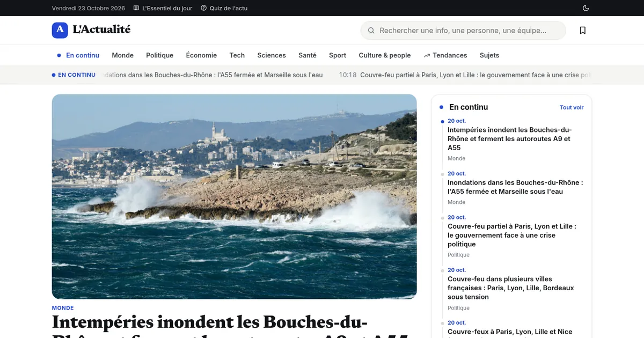Click the L'Actualité site title

click(x=101, y=30)
